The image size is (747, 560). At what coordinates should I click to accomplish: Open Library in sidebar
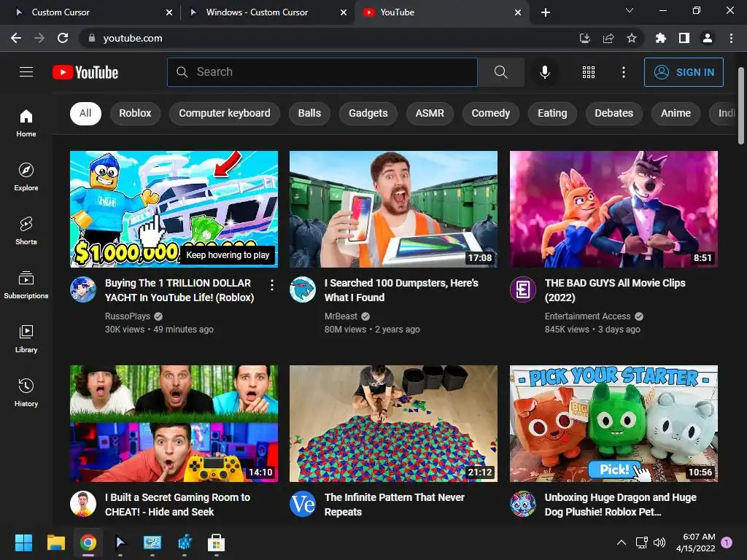pyautogui.click(x=26, y=338)
